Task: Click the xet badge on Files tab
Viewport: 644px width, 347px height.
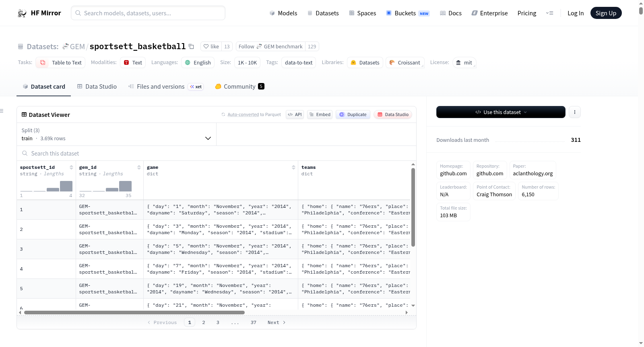Action: click(196, 87)
